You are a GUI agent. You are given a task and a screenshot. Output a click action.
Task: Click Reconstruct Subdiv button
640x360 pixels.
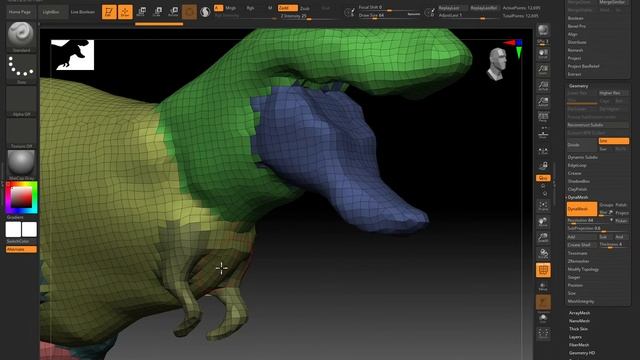[598, 125]
